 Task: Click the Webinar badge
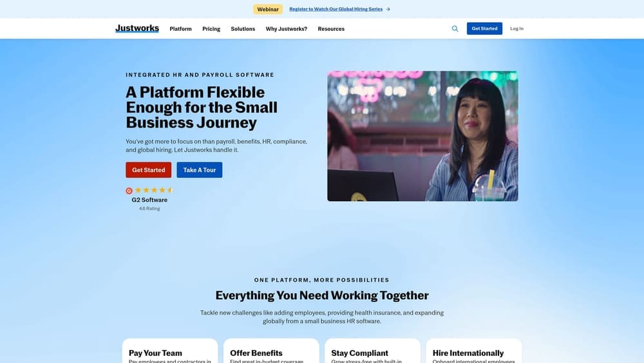coord(268,9)
